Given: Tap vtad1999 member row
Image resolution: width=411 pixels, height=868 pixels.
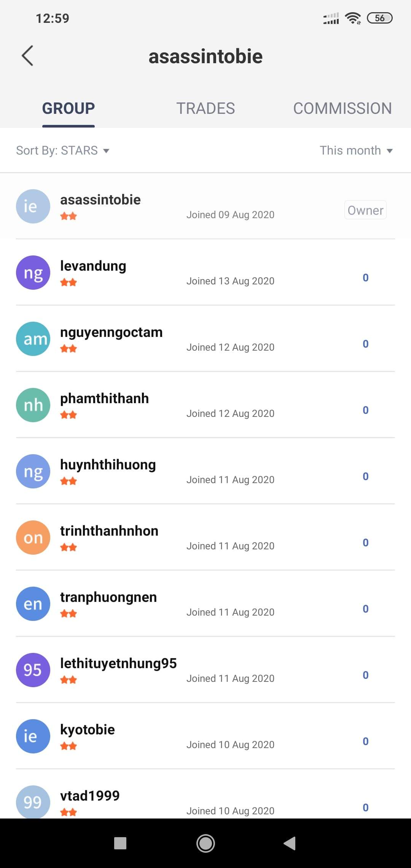Looking at the screenshot, I should click(x=205, y=799).
